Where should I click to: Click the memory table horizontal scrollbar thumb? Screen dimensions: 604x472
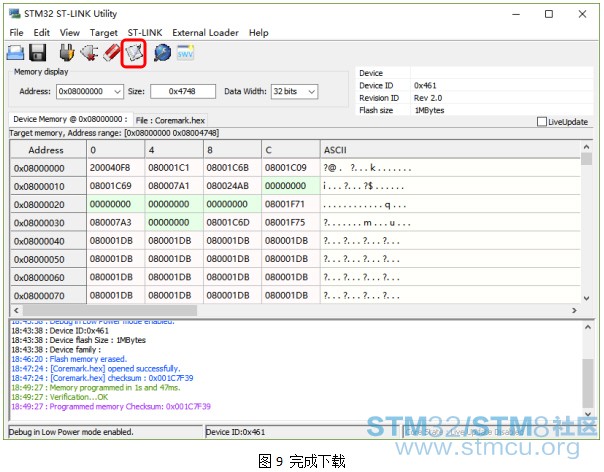click(110, 310)
